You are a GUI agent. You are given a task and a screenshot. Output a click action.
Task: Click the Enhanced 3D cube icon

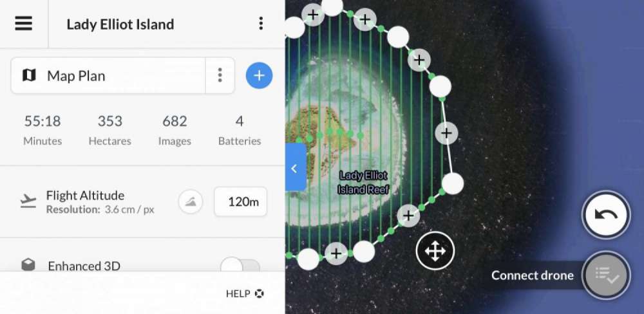pos(28,265)
